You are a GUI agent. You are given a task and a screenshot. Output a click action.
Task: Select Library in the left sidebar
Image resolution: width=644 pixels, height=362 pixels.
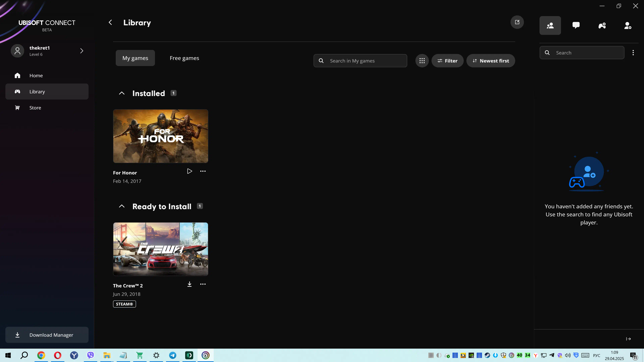(47, 92)
